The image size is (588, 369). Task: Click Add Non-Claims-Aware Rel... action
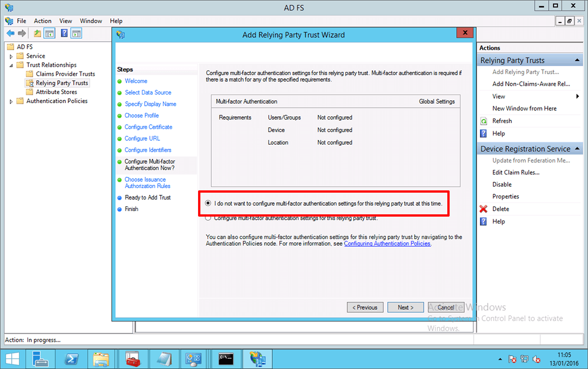531,84
